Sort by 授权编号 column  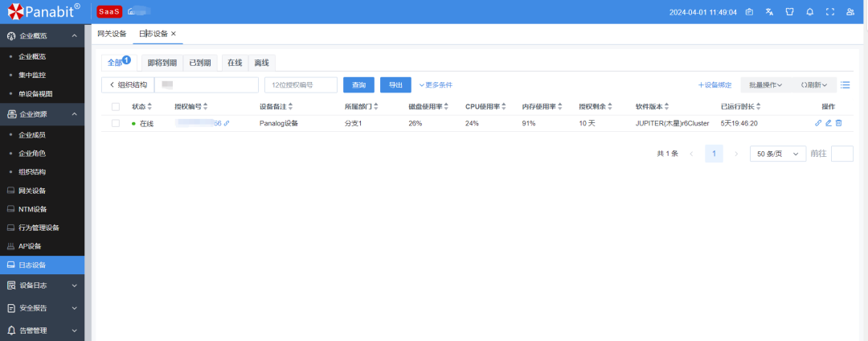pyautogui.click(x=206, y=107)
